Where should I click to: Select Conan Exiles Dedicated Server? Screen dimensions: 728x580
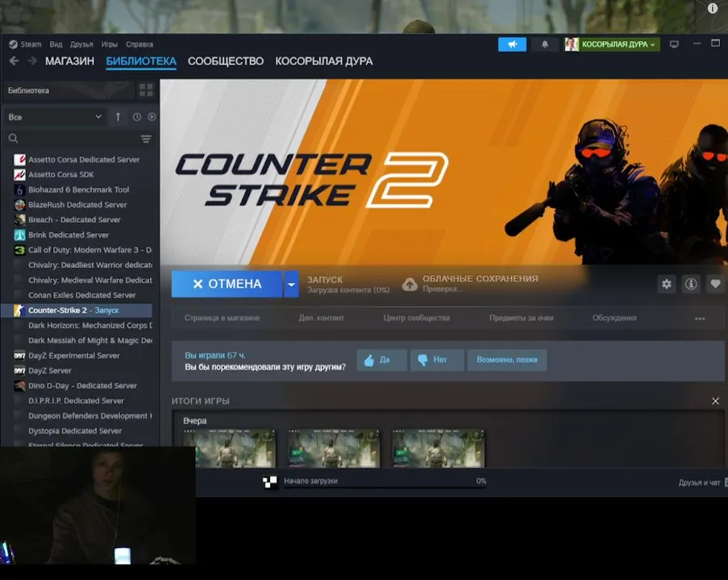[x=81, y=295]
